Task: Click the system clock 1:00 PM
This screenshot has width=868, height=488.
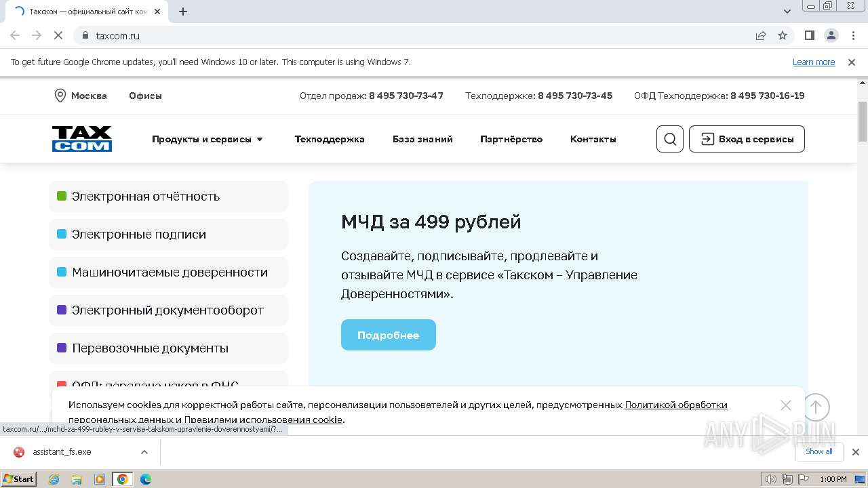Action: pyautogui.click(x=833, y=479)
